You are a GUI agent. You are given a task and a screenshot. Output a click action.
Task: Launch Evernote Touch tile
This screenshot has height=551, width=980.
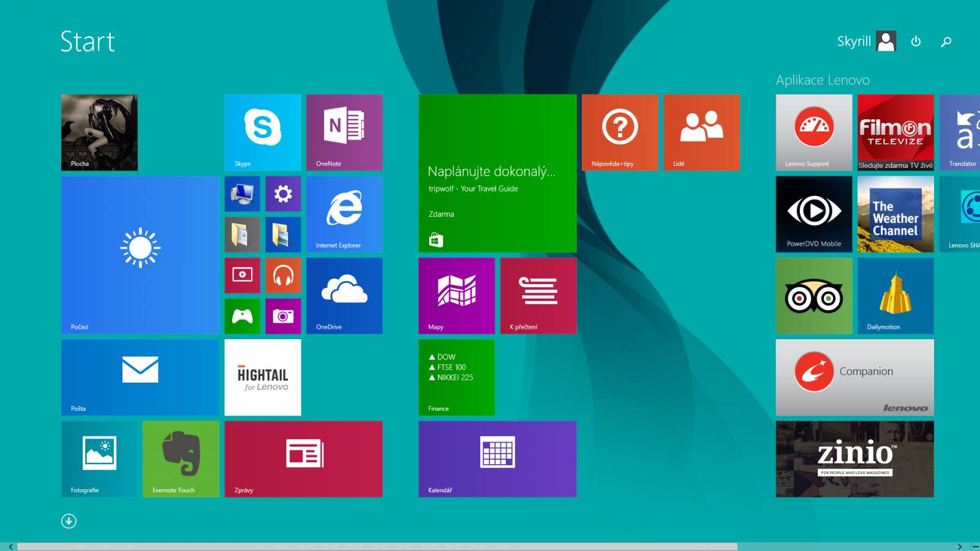[181, 459]
